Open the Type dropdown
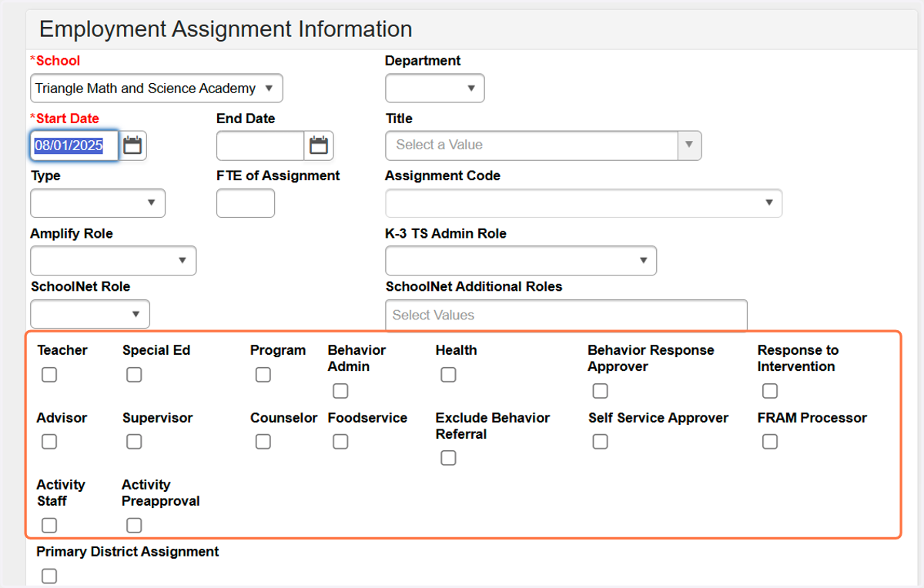The width and height of the screenshot is (924, 588). (98, 202)
